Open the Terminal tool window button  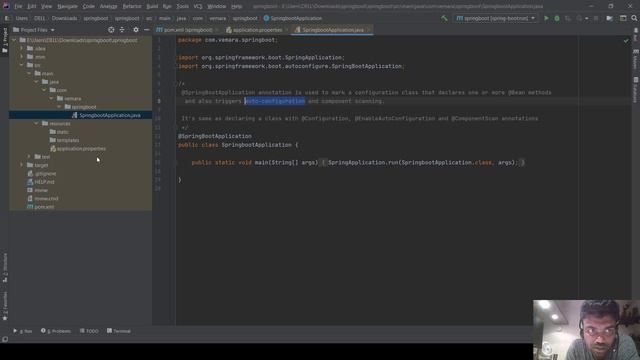119,331
